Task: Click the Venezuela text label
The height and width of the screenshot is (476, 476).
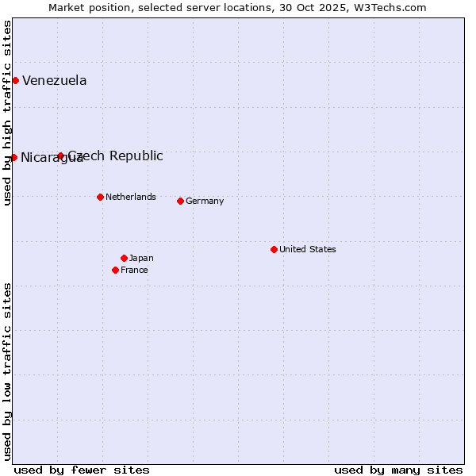Action: click(54, 80)
